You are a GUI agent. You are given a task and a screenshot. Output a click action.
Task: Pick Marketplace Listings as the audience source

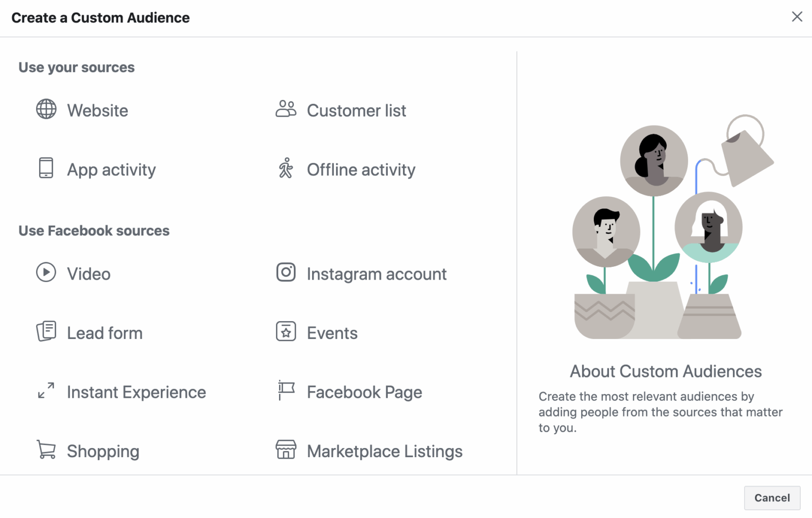click(384, 451)
